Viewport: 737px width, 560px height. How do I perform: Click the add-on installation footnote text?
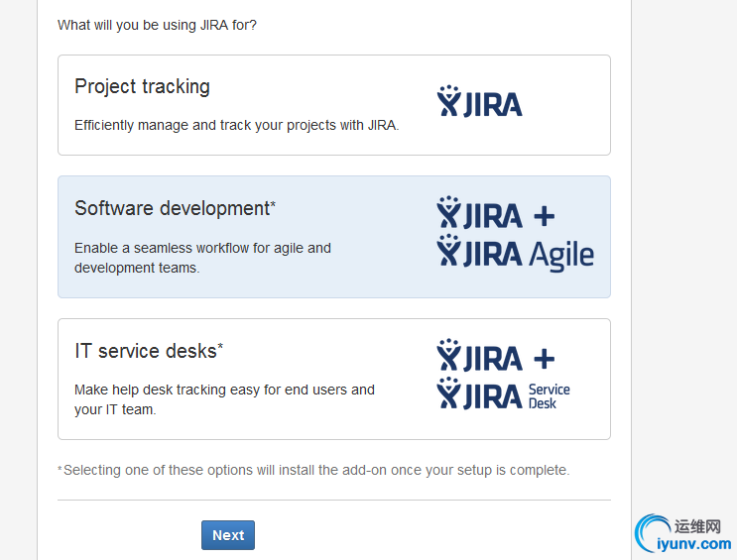313,470
